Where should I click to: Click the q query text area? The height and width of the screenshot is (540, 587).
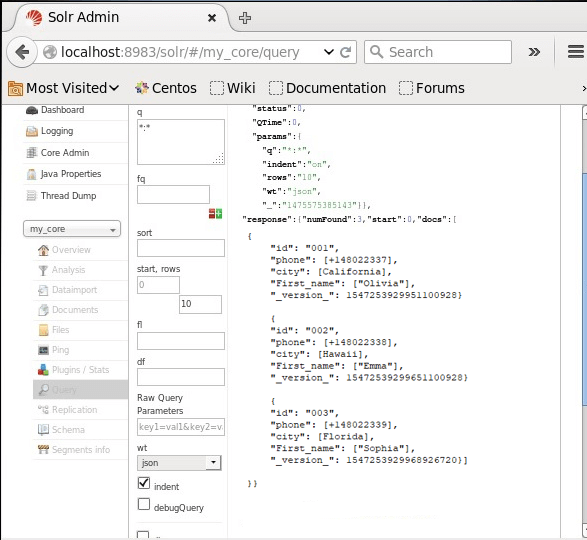click(181, 142)
